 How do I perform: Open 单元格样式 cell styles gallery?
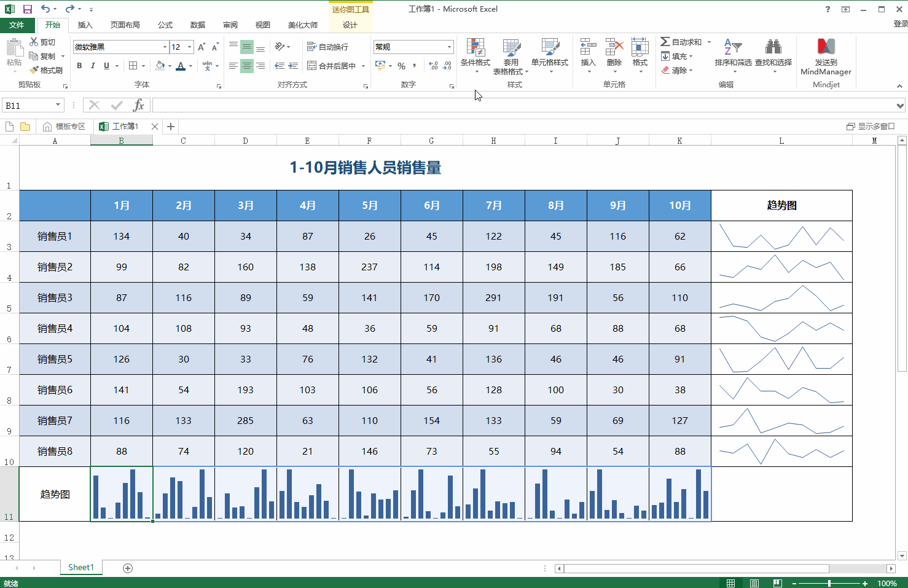[550, 55]
